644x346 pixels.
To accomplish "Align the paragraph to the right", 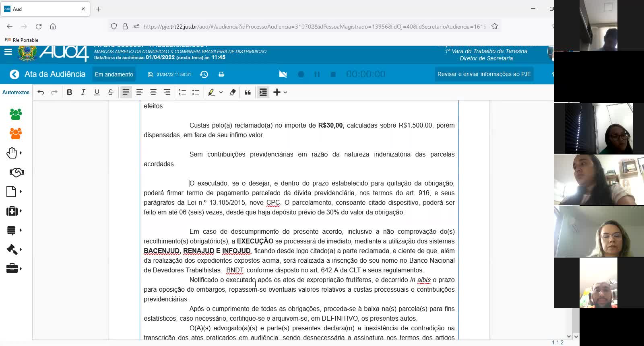I will click(167, 92).
